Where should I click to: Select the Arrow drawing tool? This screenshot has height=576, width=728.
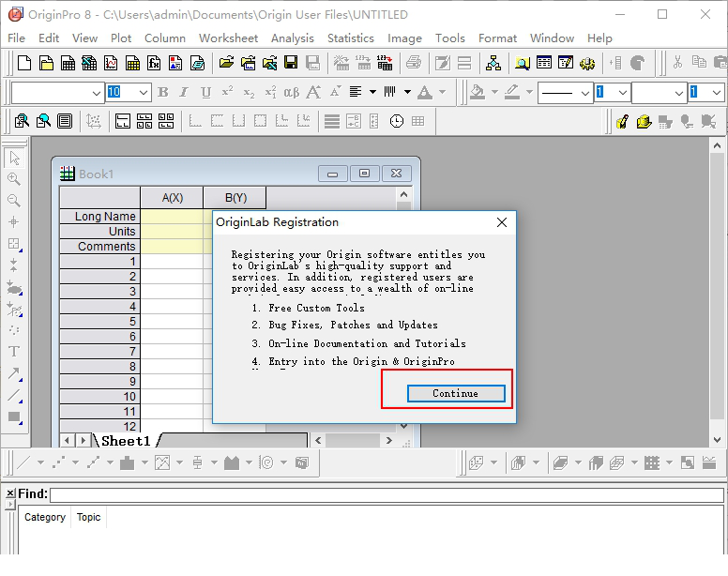(14, 373)
